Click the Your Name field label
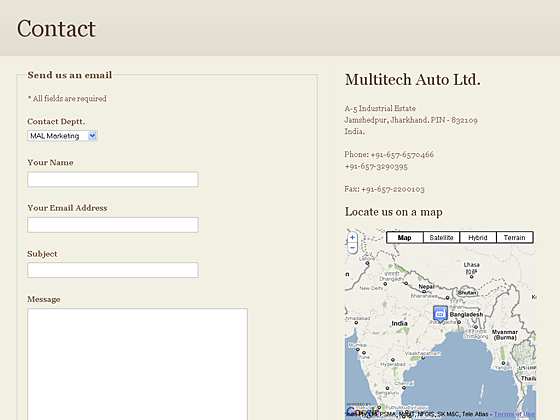Screen dimensions: 560x420 pyautogui.click(x=50, y=162)
